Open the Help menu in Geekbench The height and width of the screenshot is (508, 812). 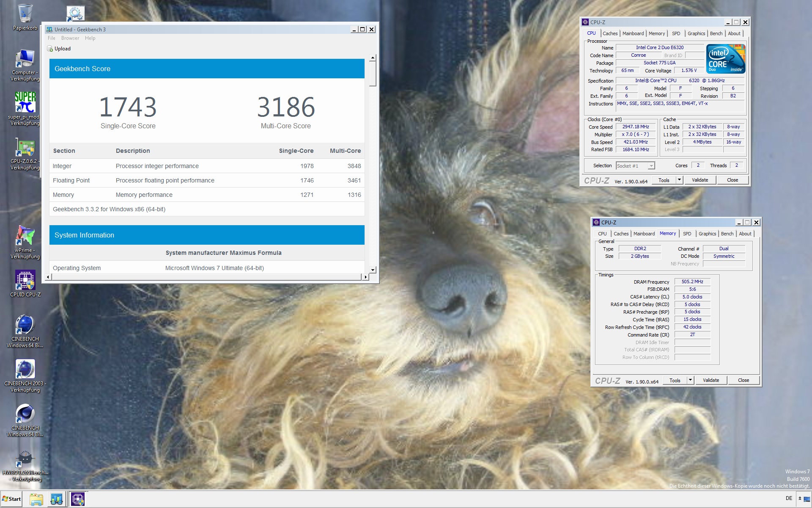pyautogui.click(x=90, y=38)
